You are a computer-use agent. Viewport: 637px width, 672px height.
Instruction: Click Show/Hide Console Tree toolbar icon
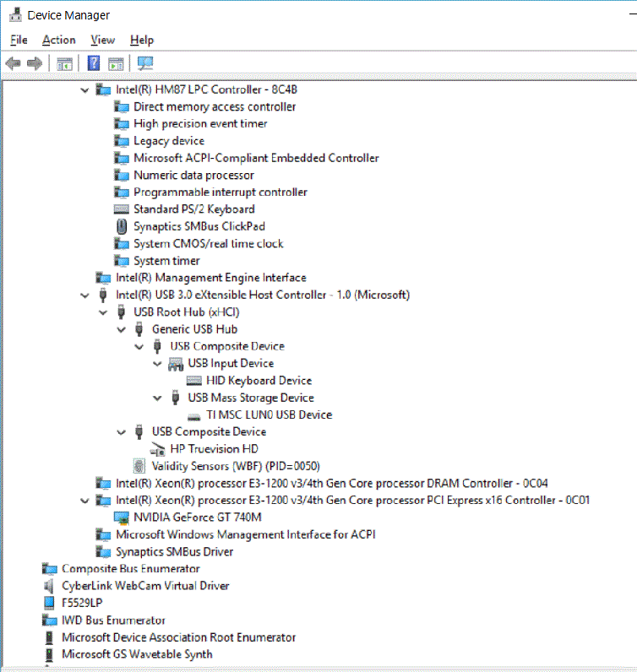pos(65,64)
